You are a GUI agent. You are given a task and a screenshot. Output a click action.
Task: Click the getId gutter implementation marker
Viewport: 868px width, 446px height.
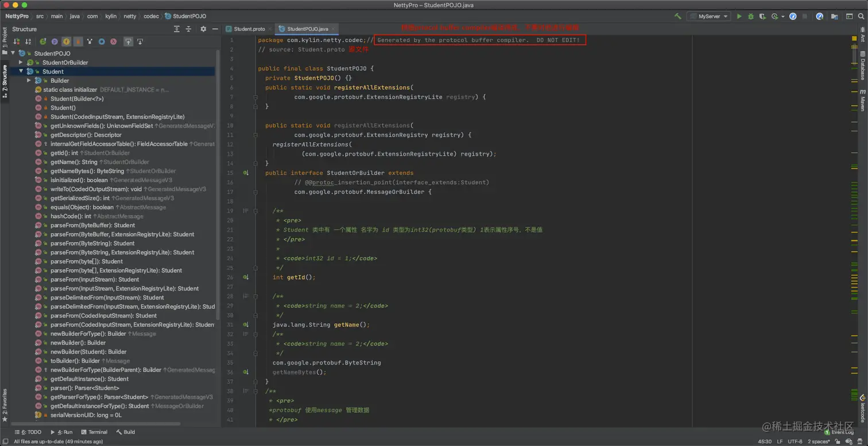246,277
